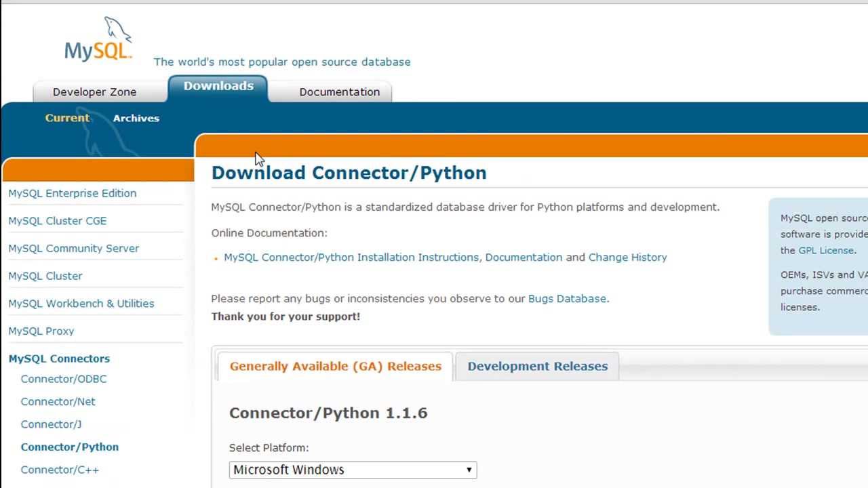868x488 pixels.
Task: Open Connector/C++ in the sidebar
Action: point(60,470)
